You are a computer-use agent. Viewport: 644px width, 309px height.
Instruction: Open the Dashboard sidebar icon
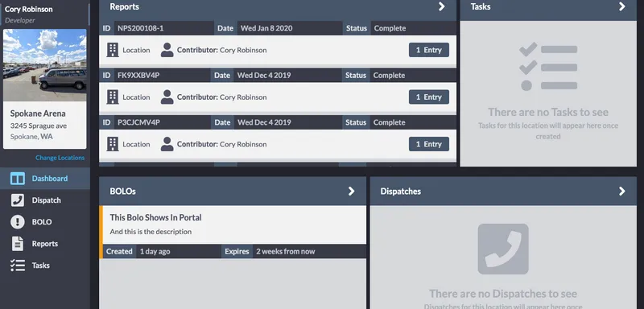click(x=18, y=179)
